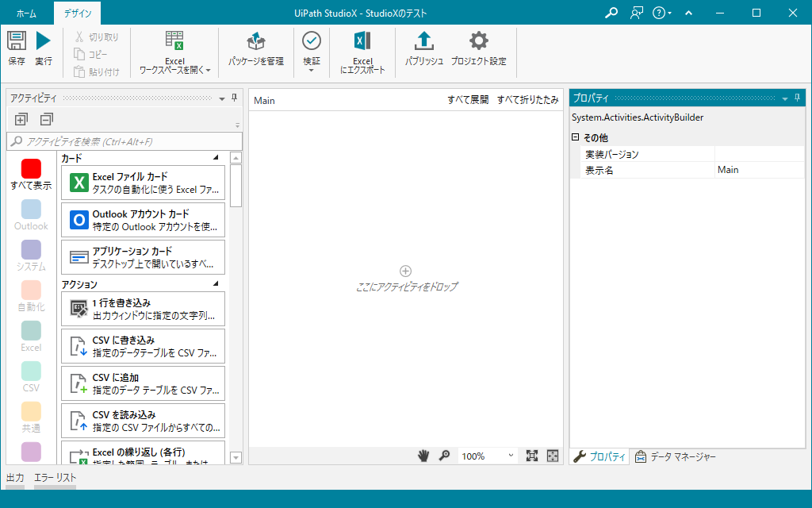Select the 自動化 category filter
The height and width of the screenshot is (508, 812).
(x=31, y=296)
